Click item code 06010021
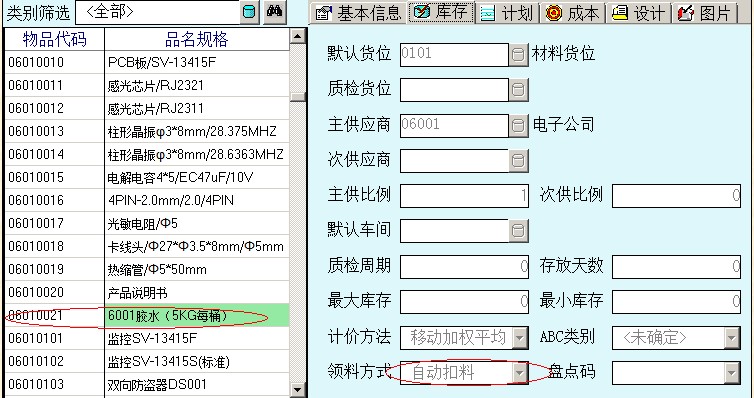This screenshot has width=754, height=398. click(x=36, y=316)
